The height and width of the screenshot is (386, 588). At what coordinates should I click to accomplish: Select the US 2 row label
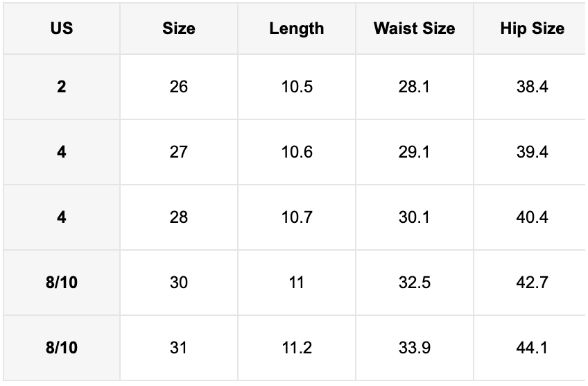click(62, 87)
